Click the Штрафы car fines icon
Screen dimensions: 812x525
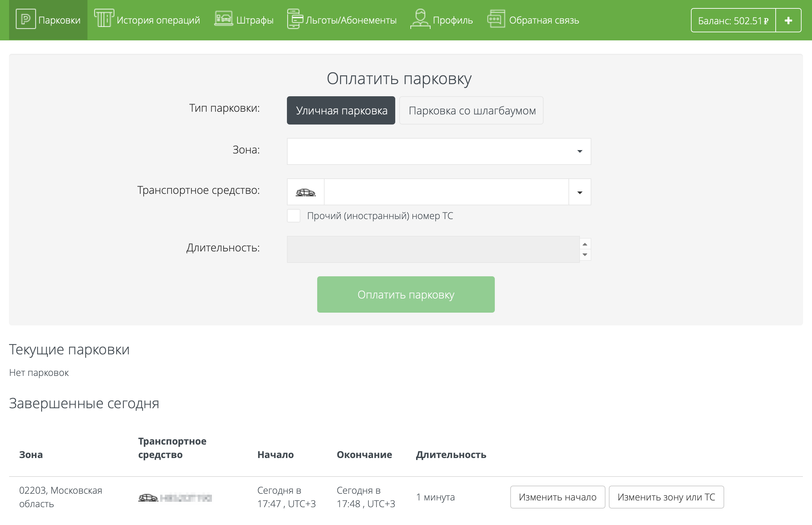pyautogui.click(x=224, y=19)
